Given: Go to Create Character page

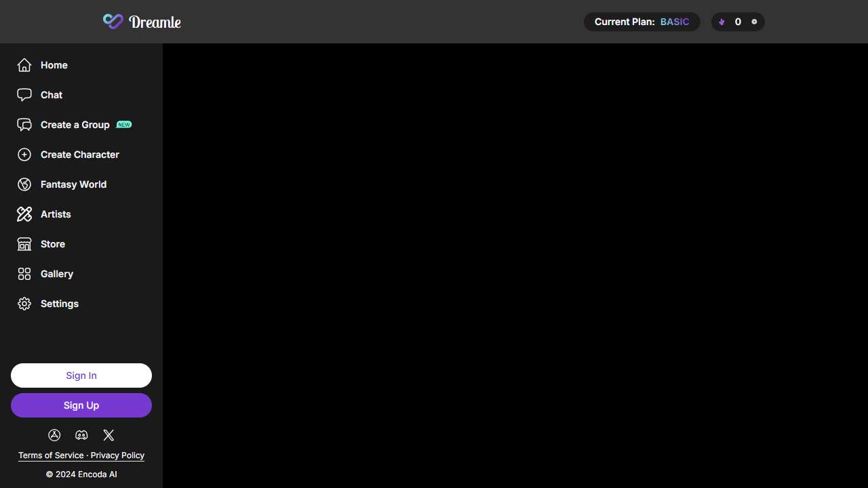Looking at the screenshot, I should tap(79, 155).
